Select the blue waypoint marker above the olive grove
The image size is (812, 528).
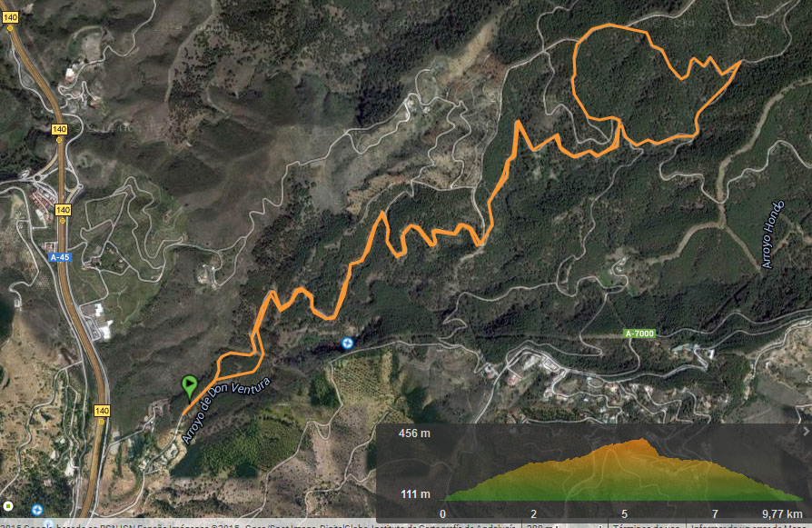[x=348, y=343]
